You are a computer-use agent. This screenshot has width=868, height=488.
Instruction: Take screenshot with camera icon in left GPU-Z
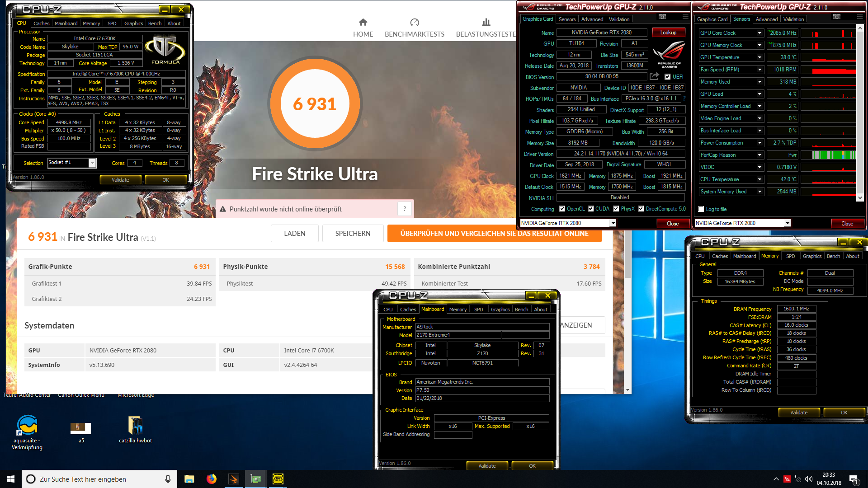(x=662, y=17)
